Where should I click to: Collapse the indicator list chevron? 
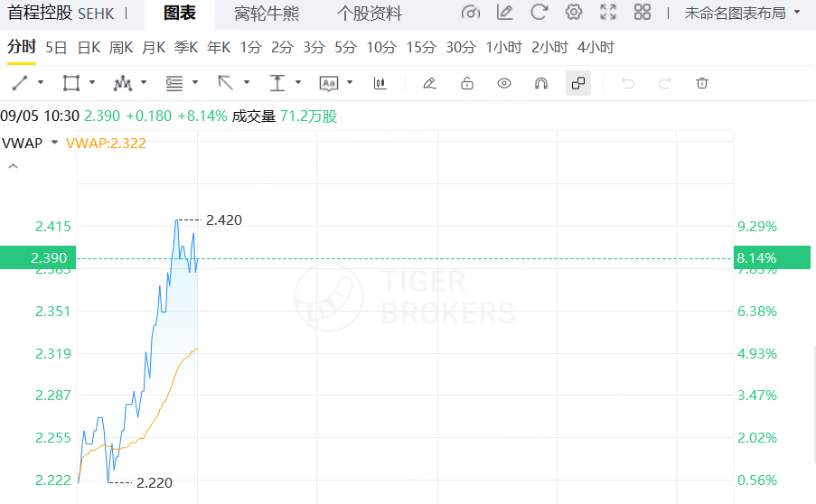click(x=13, y=166)
